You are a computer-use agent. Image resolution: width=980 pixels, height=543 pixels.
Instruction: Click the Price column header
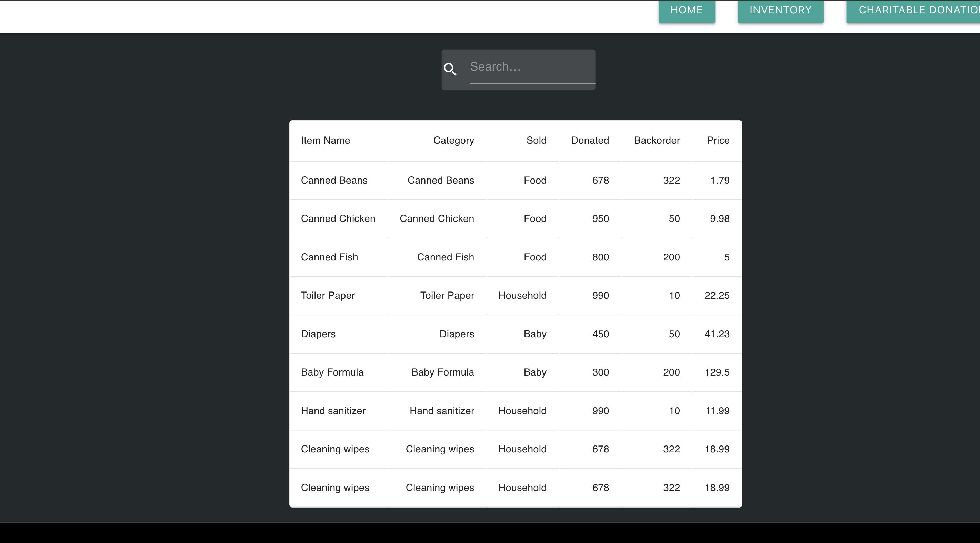718,140
